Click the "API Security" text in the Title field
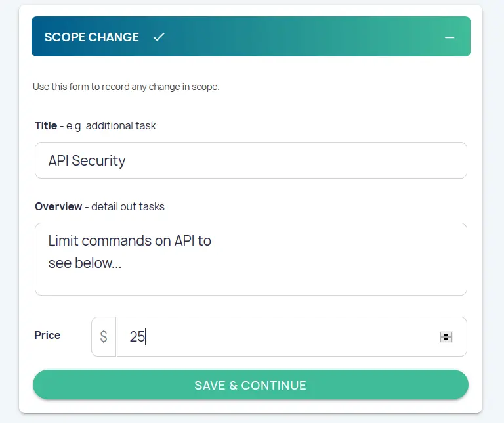504x423 pixels. [87, 160]
